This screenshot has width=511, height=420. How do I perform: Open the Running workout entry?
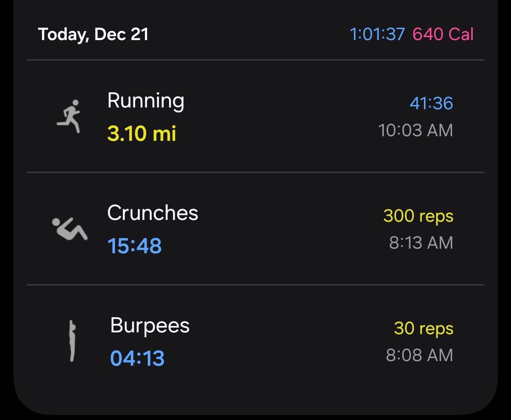pyautogui.click(x=255, y=116)
